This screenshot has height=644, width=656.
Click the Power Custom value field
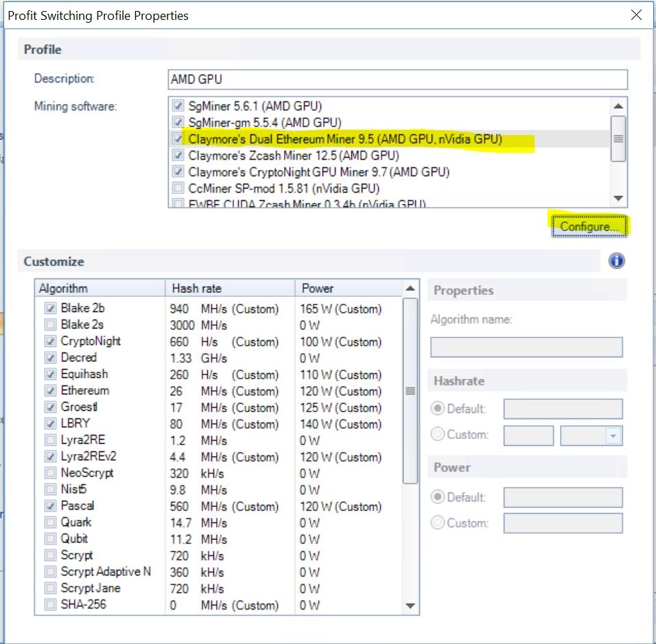click(563, 523)
